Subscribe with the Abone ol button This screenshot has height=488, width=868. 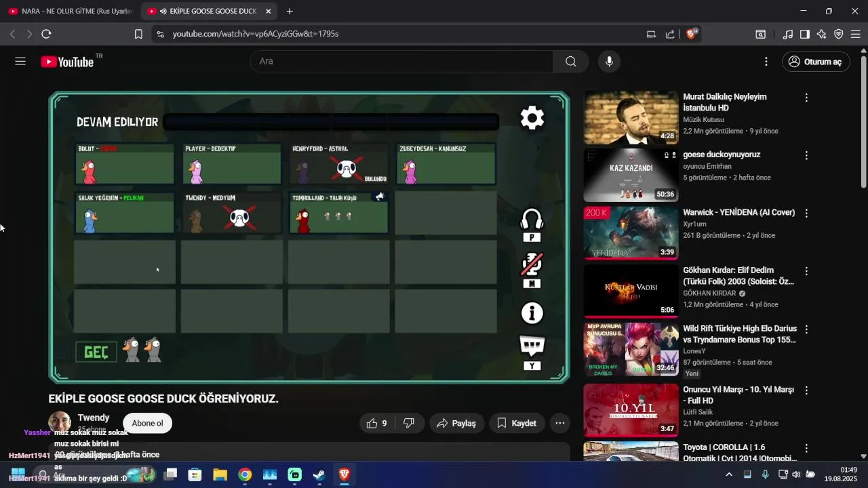(x=147, y=423)
